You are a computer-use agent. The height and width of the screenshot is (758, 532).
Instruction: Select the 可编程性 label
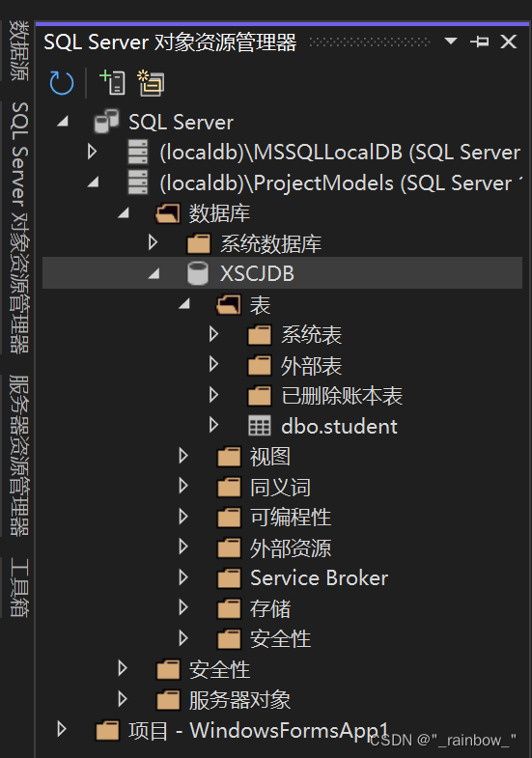tap(291, 518)
